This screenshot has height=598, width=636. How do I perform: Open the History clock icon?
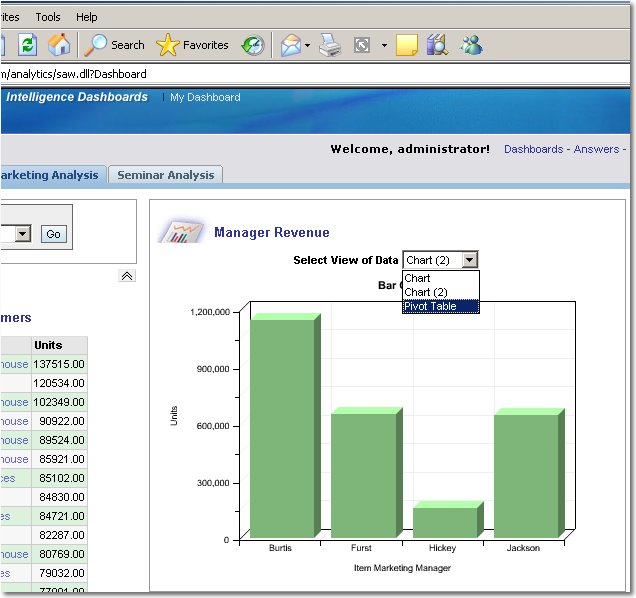[253, 45]
